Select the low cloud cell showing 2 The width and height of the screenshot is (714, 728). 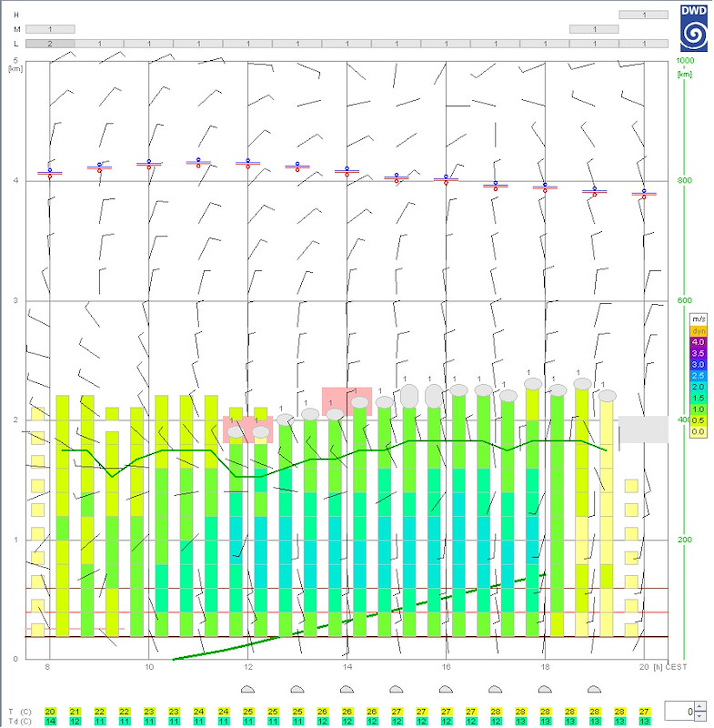pyautogui.click(x=50, y=44)
